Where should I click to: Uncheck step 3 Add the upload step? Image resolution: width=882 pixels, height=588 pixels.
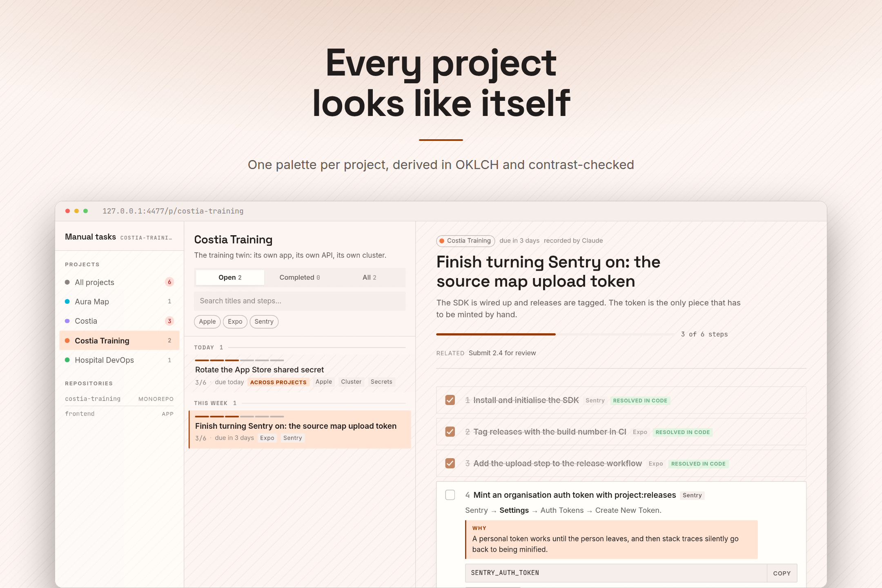coord(450,463)
